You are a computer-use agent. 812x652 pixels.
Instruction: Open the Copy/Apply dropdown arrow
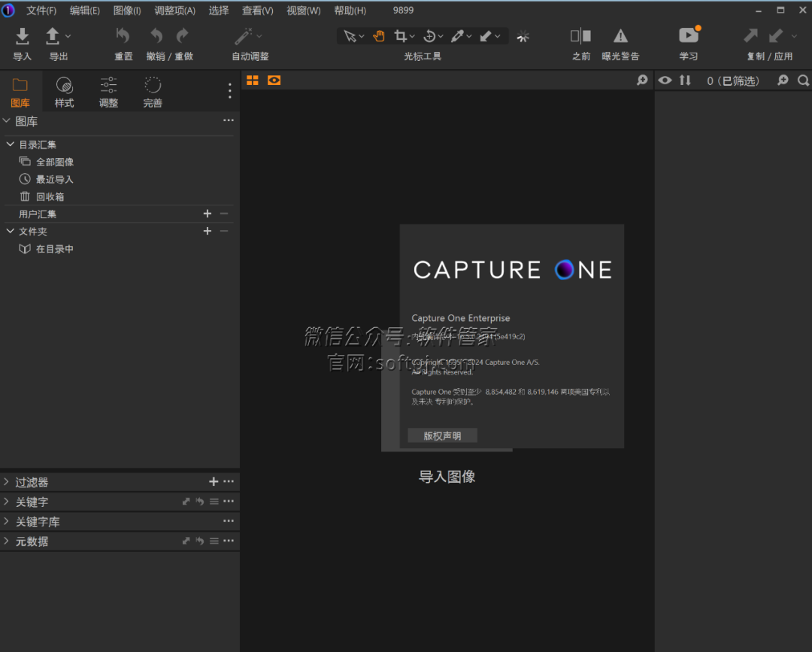pos(794,36)
